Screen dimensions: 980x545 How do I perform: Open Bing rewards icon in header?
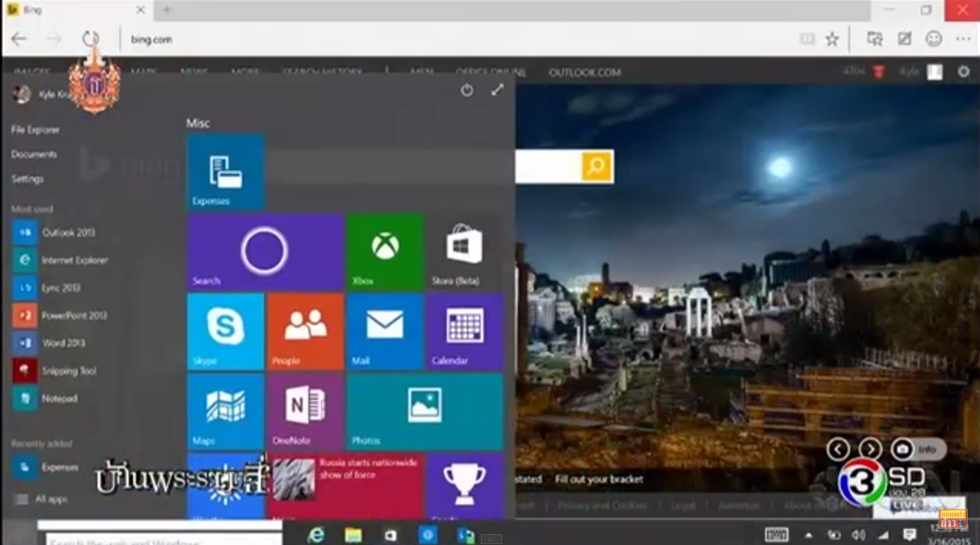pyautogui.click(x=878, y=71)
